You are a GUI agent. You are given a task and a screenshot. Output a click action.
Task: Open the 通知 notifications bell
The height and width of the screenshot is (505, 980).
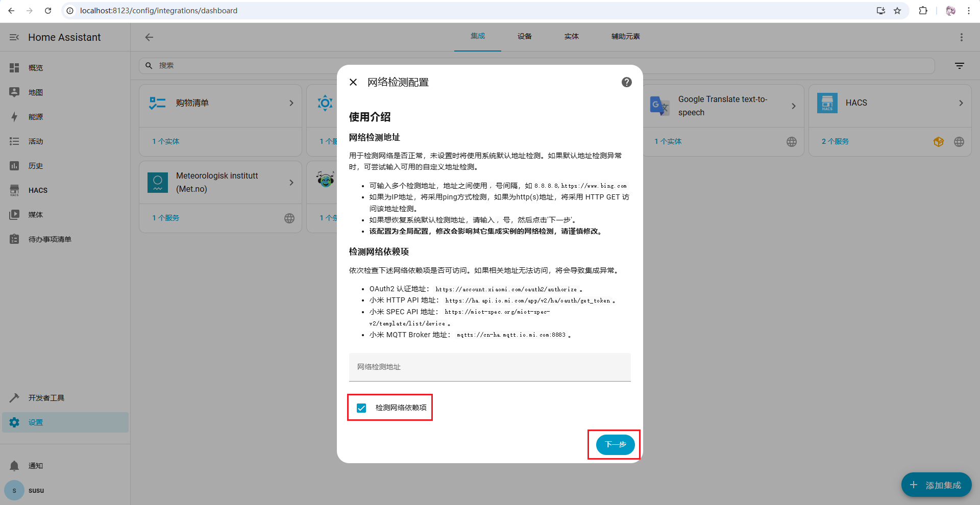coord(15,466)
